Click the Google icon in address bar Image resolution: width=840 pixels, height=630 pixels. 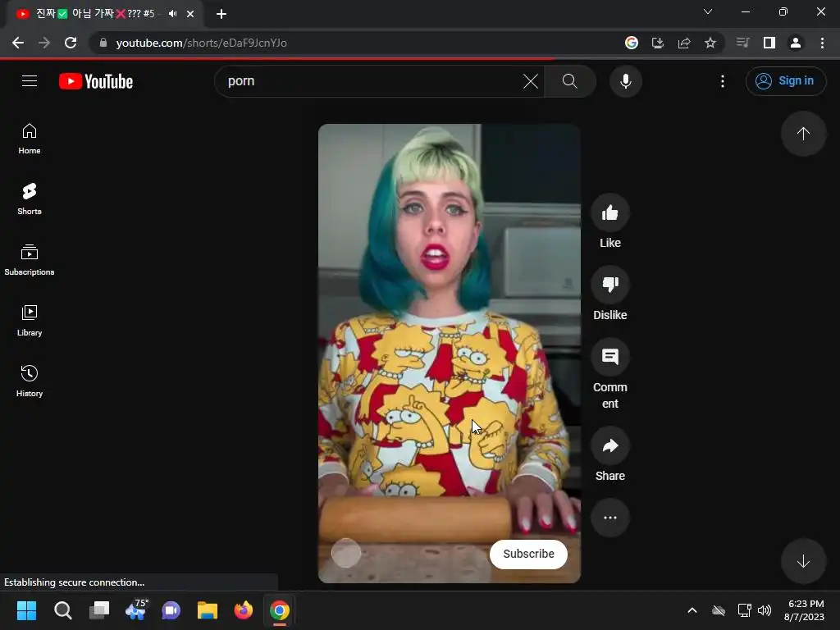(632, 43)
